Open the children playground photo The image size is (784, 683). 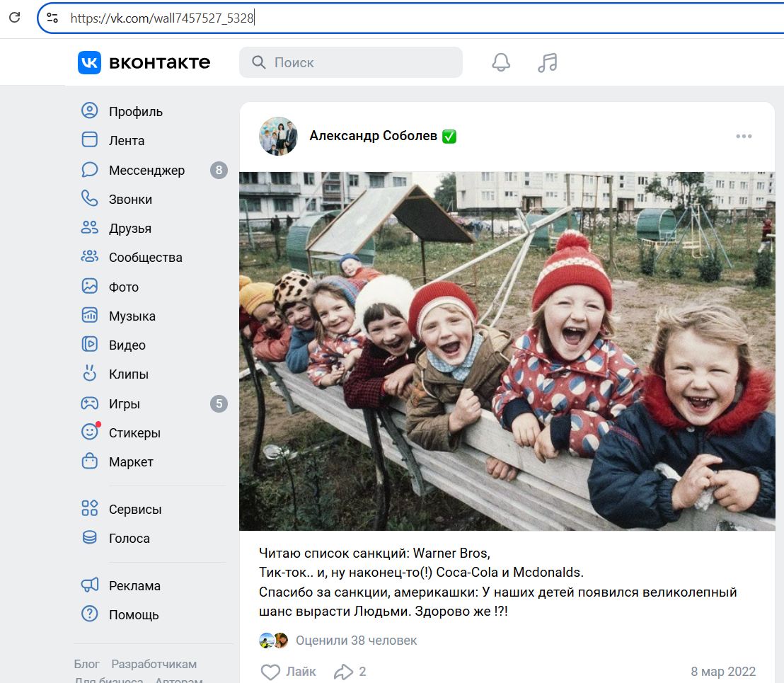tap(507, 350)
